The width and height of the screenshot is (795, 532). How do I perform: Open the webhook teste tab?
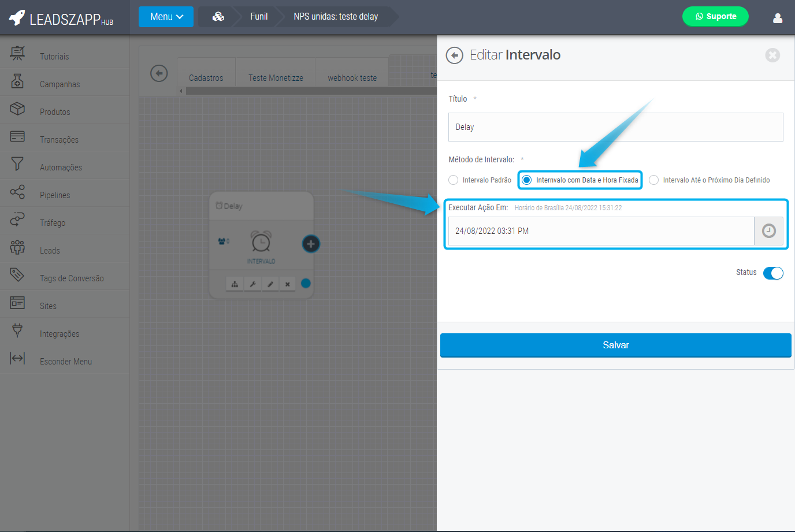pos(352,78)
